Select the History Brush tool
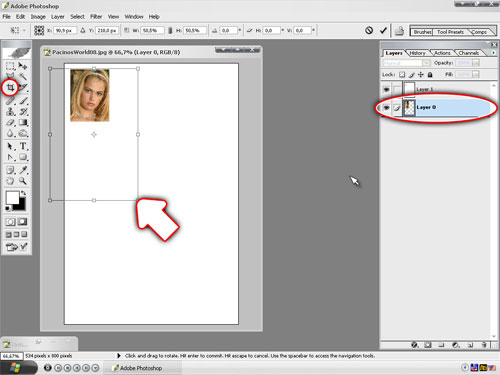Image resolution: width=500 pixels, height=375 pixels. coord(23,112)
